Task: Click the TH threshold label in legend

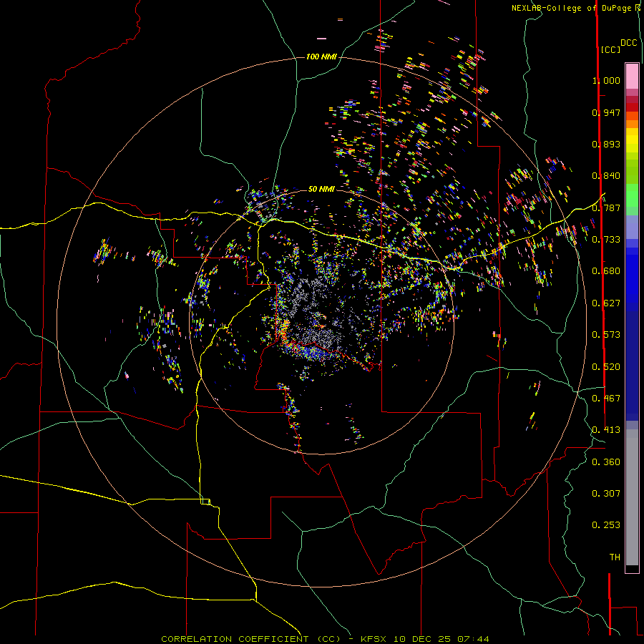Action: click(x=615, y=557)
